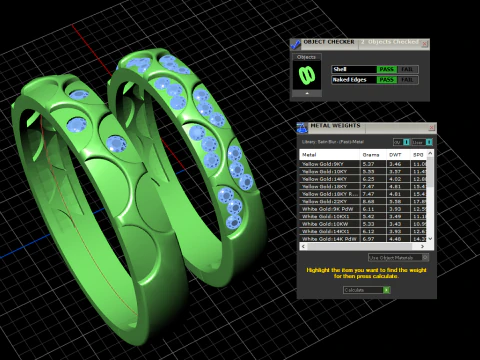Click the Objects Checked status text

390,42
